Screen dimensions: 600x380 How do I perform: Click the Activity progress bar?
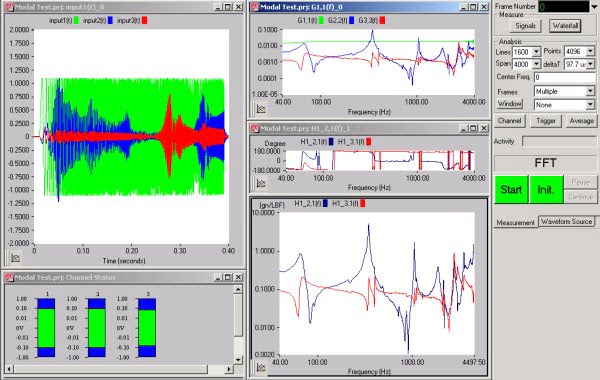pyautogui.click(x=559, y=142)
